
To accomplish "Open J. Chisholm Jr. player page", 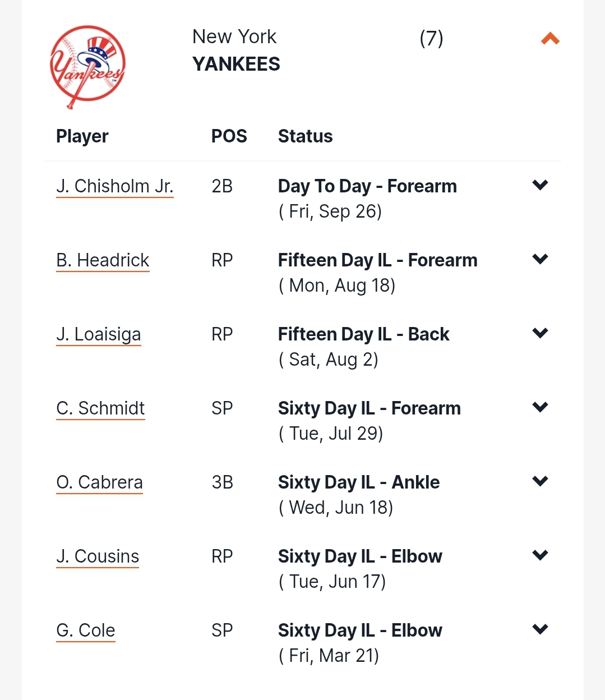I will click(x=115, y=186).
